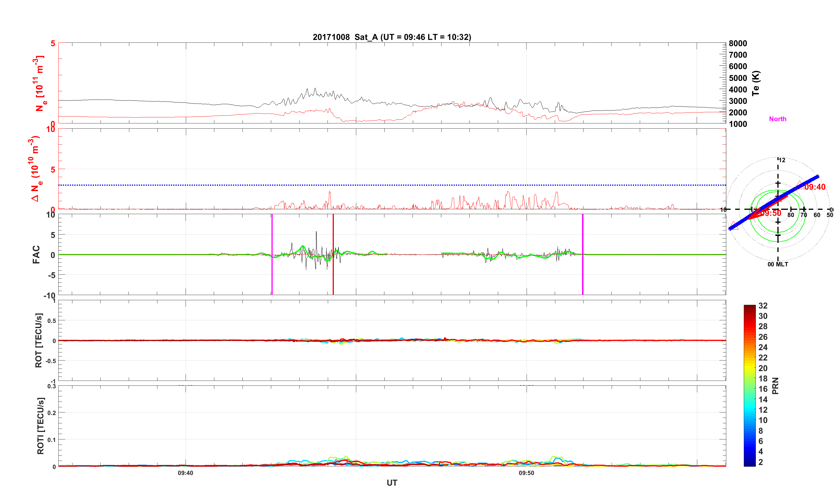Click the 60 latitude label on polar plot
This screenshot has width=834, height=504.
817,215
